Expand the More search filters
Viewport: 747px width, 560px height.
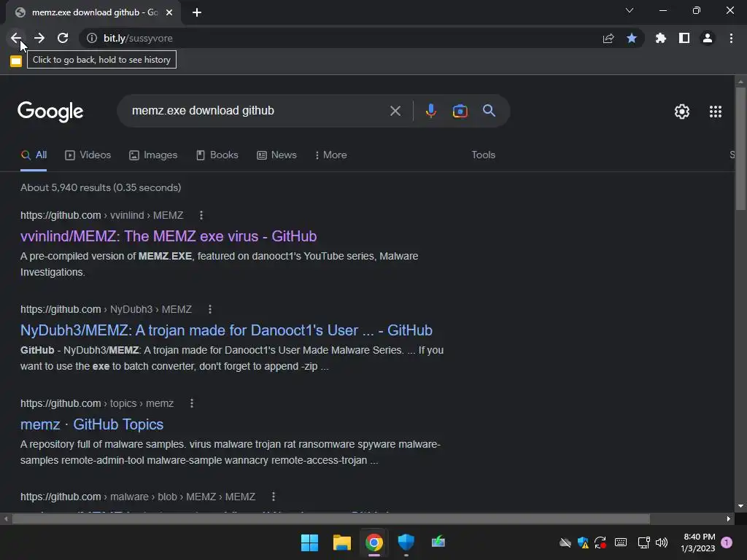click(331, 155)
